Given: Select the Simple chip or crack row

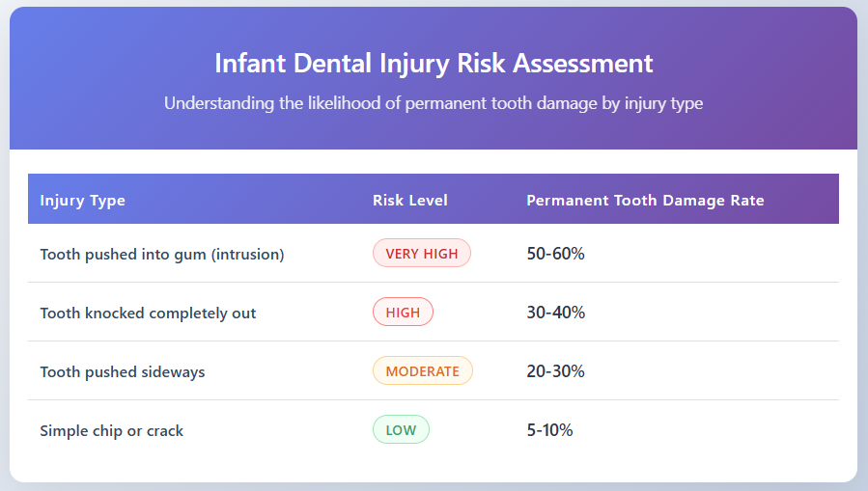Looking at the screenshot, I should (x=112, y=430).
